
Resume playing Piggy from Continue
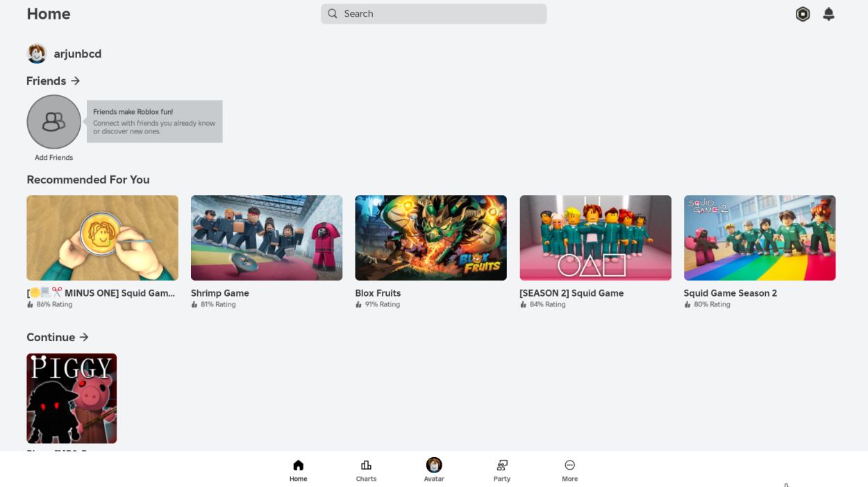point(72,398)
